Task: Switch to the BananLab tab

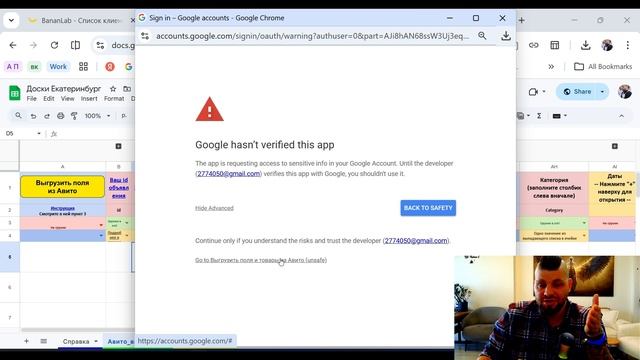Action: [x=80, y=20]
